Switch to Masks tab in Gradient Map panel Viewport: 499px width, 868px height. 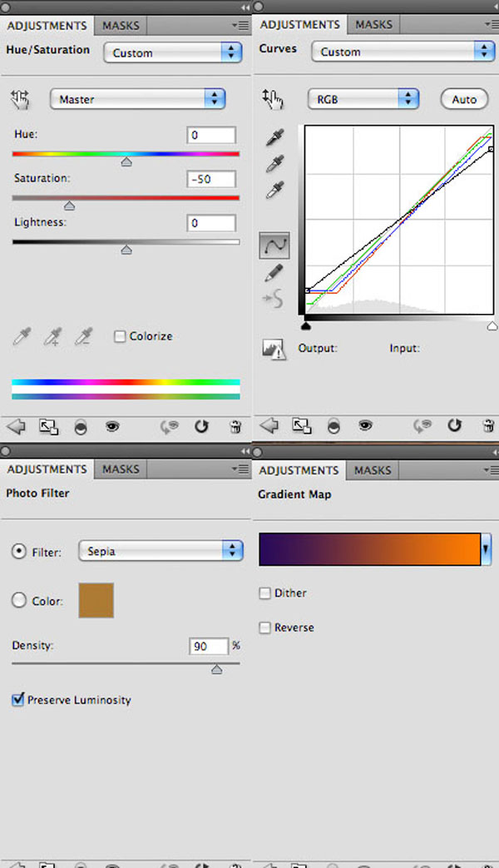coord(373,470)
